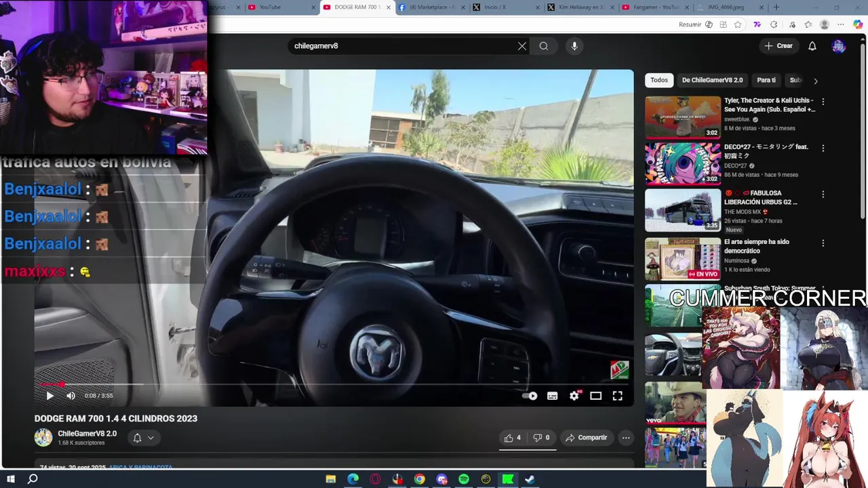This screenshot has width=868, height=488.
Task: Open Tyler, The Creator See You Again video
Action: pyautogui.click(x=770, y=104)
